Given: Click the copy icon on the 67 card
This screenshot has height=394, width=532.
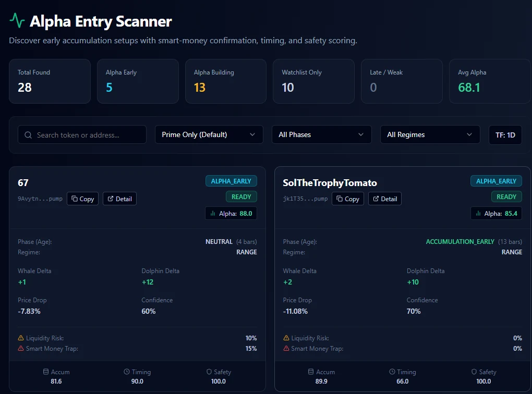Looking at the screenshot, I should 75,199.
